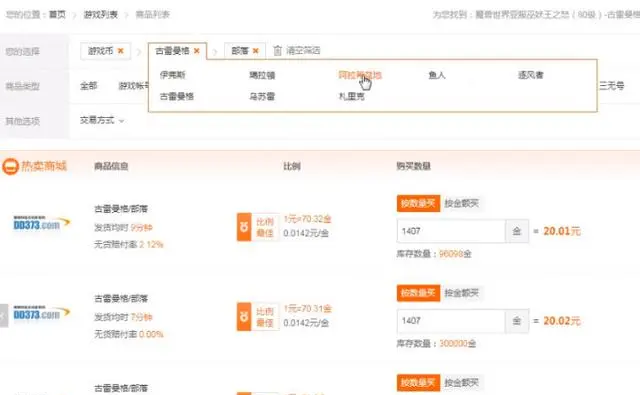Click the 比例 column header
This screenshot has height=395, width=640.
(292, 166)
